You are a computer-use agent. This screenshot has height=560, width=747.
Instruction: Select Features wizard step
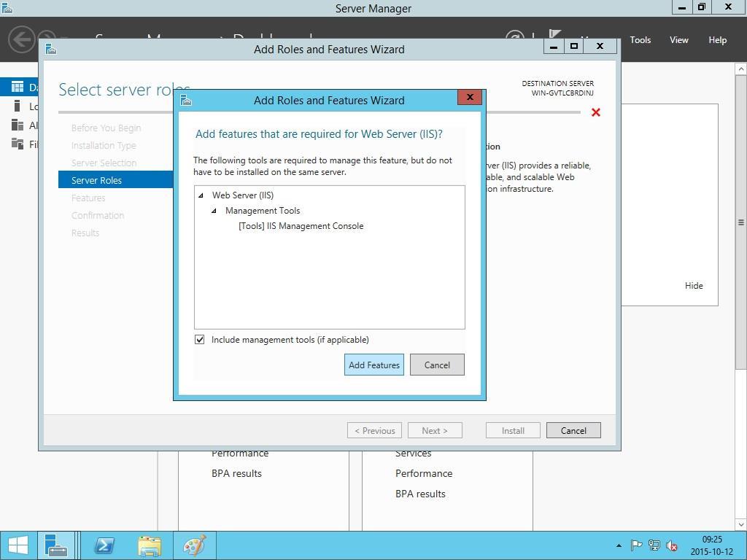88,198
